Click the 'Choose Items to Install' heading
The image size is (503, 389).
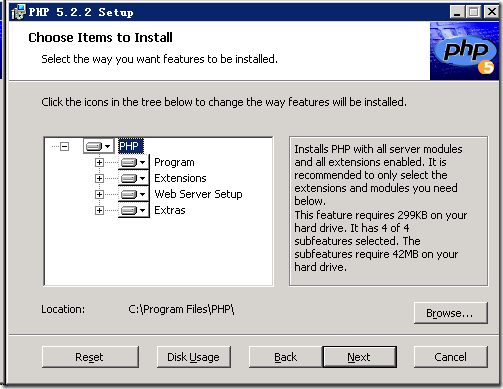point(100,37)
